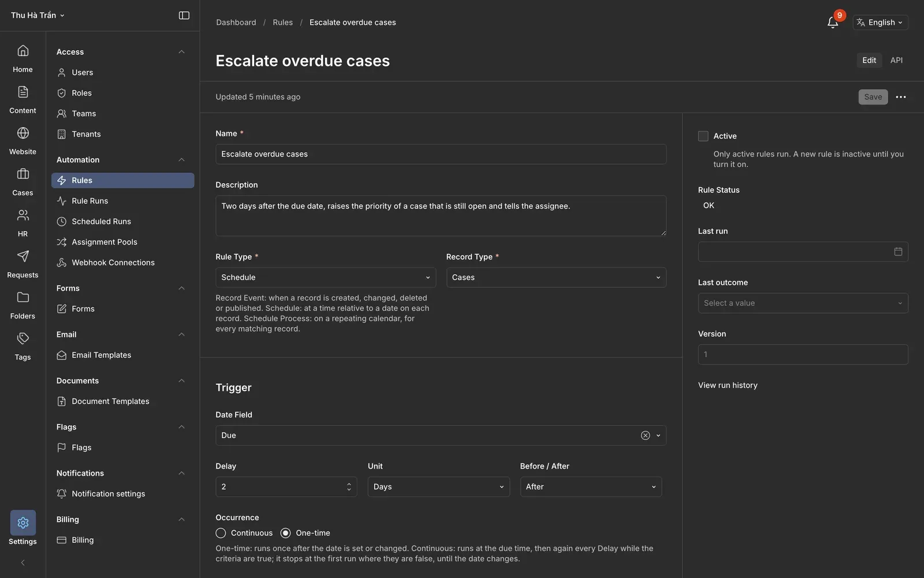Open the Tags icon
This screenshot has width=924, height=578.
23,338
